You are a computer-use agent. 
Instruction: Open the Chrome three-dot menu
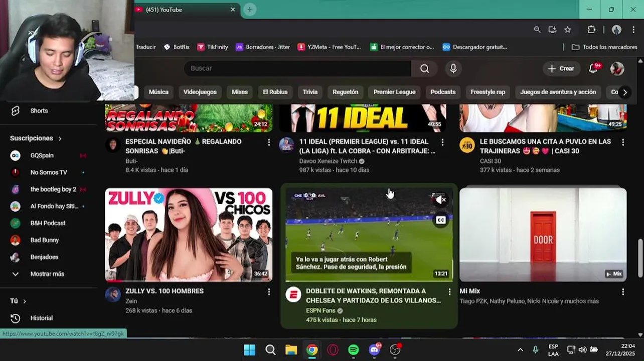pos(634,30)
